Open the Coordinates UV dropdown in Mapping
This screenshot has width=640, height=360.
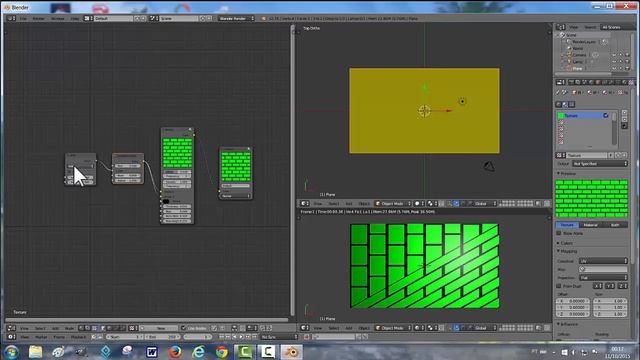coord(603,261)
